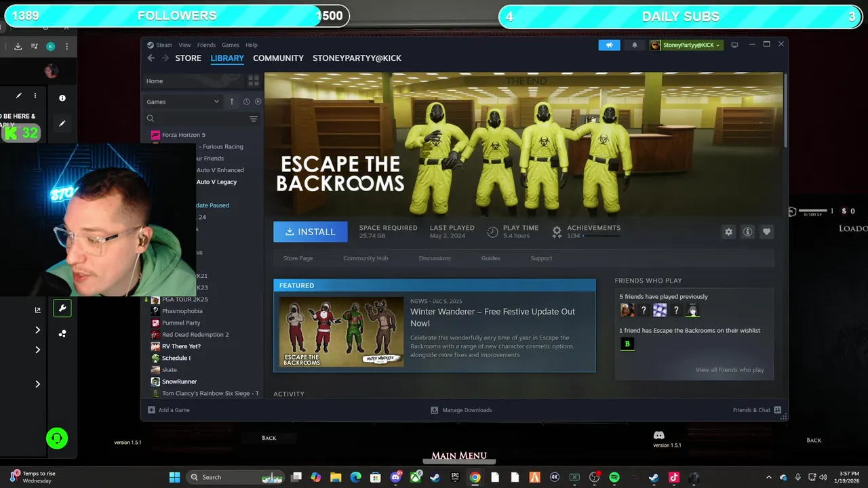The image size is (868, 488).
Task: Open Friends & Chat icon
Action: point(777,410)
